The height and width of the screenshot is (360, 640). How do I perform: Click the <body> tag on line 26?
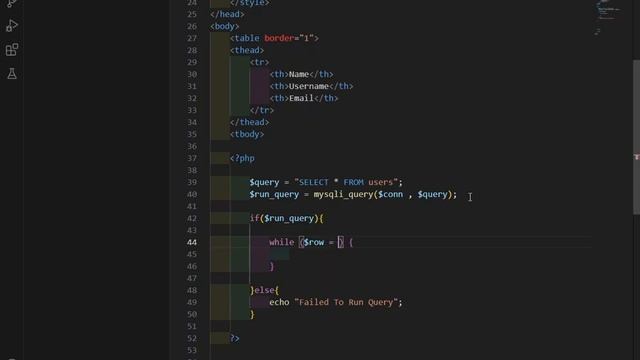click(224, 26)
